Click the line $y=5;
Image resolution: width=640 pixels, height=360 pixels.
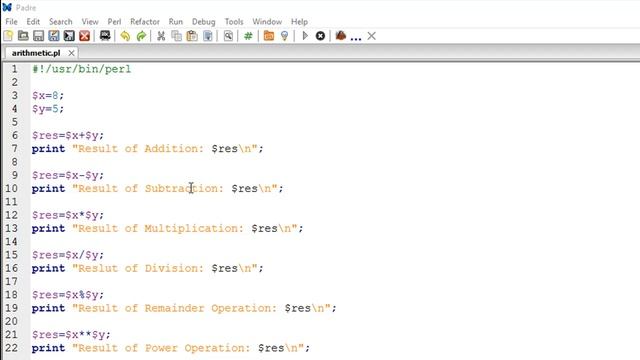pyautogui.click(x=48, y=109)
